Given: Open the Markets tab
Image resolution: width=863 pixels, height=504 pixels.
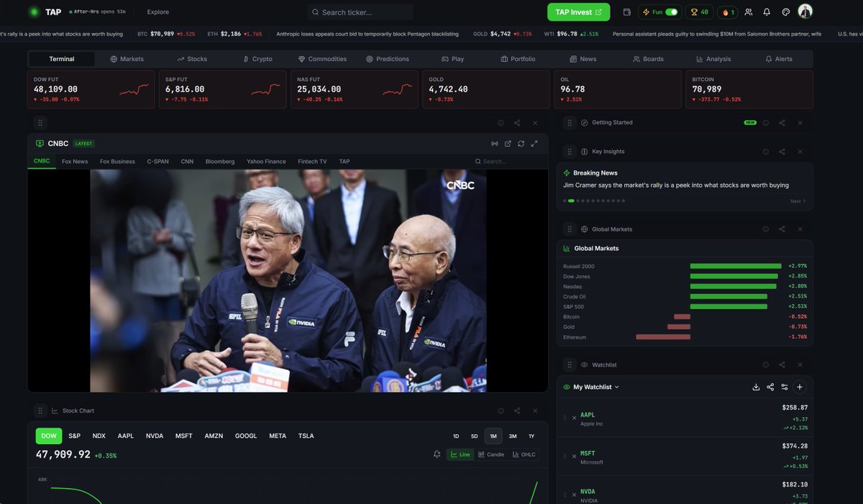Looking at the screenshot, I should tap(127, 59).
